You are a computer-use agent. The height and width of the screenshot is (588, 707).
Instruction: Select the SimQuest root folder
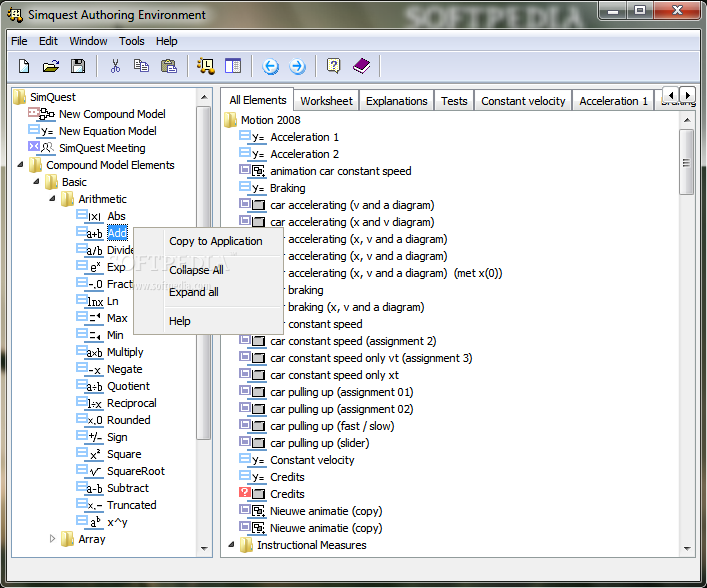coord(53,97)
